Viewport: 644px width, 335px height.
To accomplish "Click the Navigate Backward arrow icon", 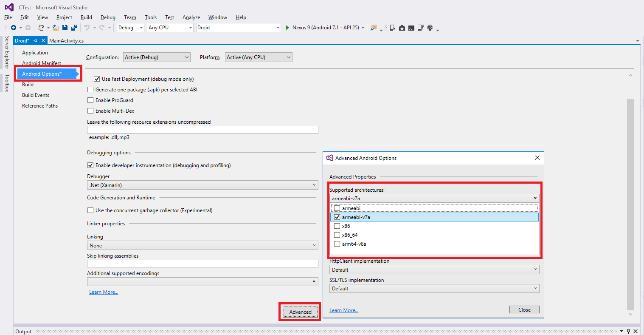I will point(14,28).
